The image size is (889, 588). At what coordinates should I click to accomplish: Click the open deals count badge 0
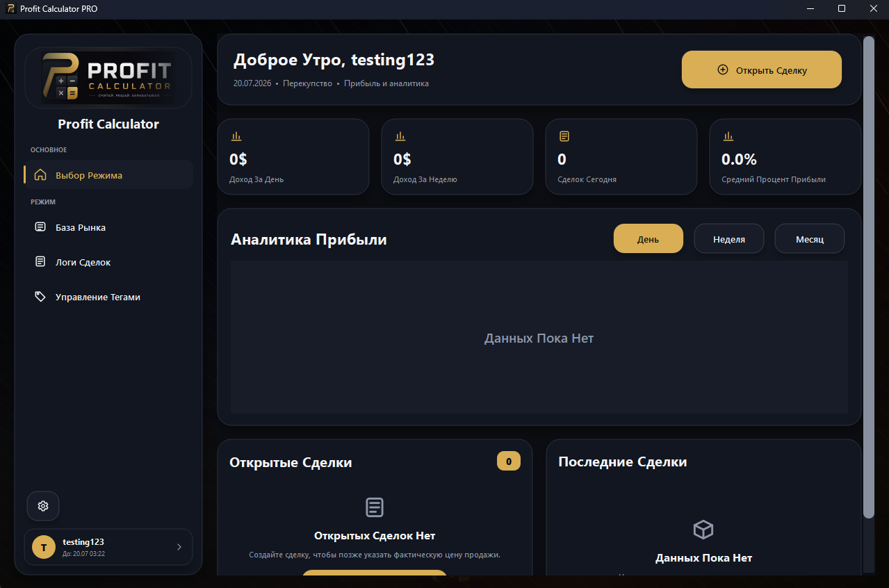pyautogui.click(x=509, y=461)
